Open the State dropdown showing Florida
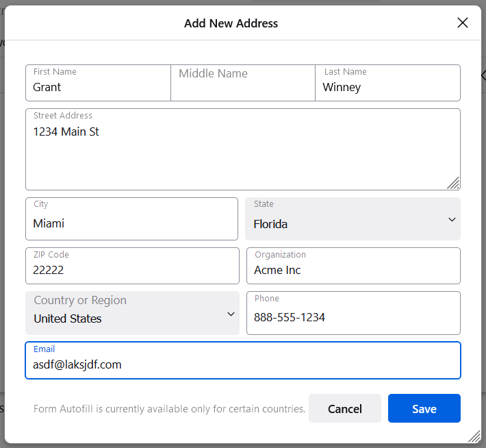486x448 pixels. coord(353,219)
